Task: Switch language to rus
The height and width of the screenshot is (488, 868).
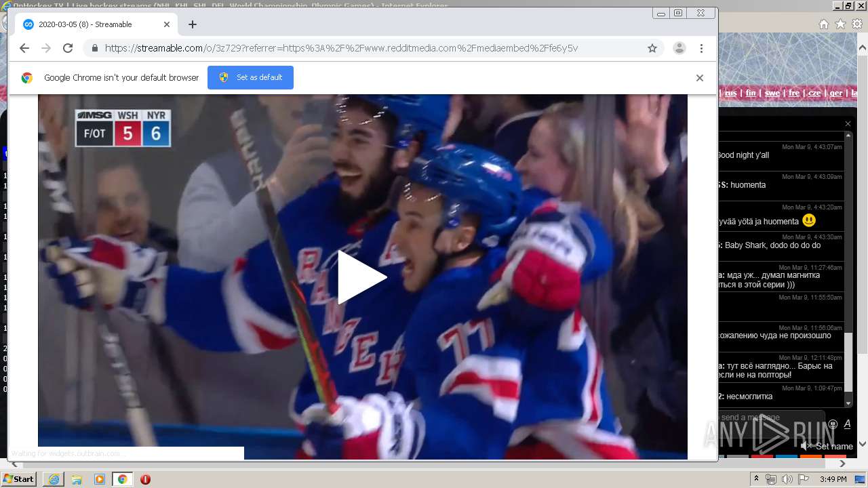Action: (x=730, y=93)
